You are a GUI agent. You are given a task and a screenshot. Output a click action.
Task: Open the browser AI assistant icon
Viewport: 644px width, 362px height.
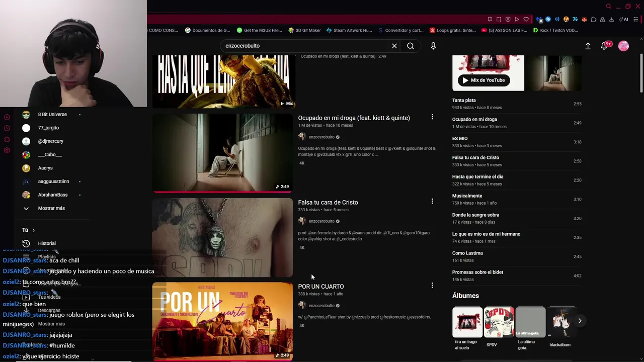(623, 20)
